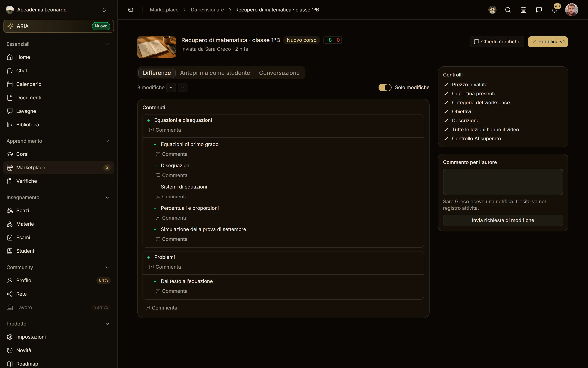This screenshot has height=368, width=588.
Task: Select the Differenze tab
Action: tap(157, 73)
